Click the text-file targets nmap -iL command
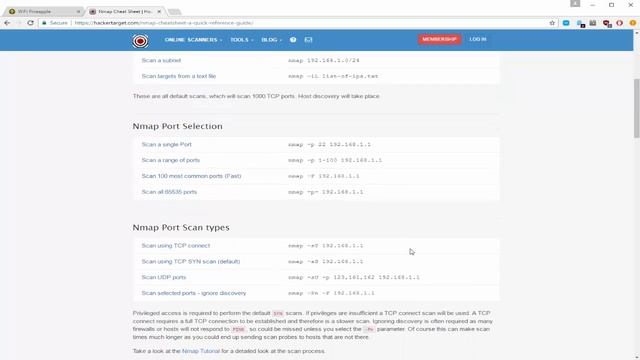The width and height of the screenshot is (640, 360). (333, 76)
